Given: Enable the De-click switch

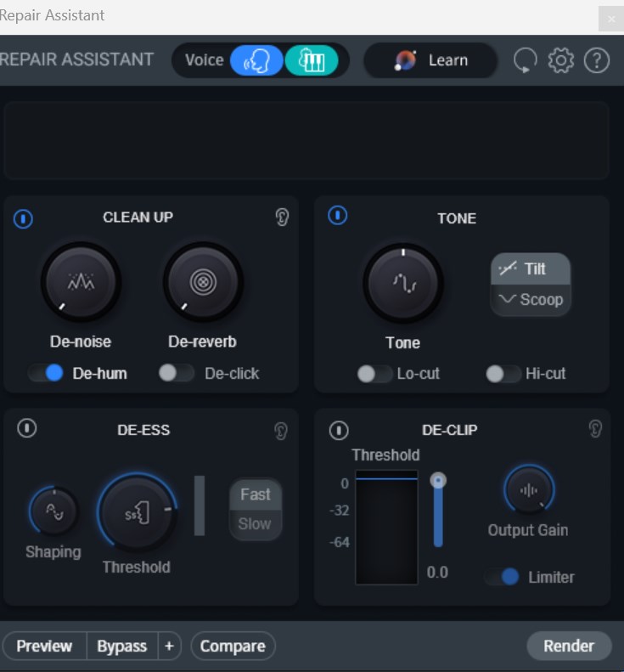Looking at the screenshot, I should (176, 373).
